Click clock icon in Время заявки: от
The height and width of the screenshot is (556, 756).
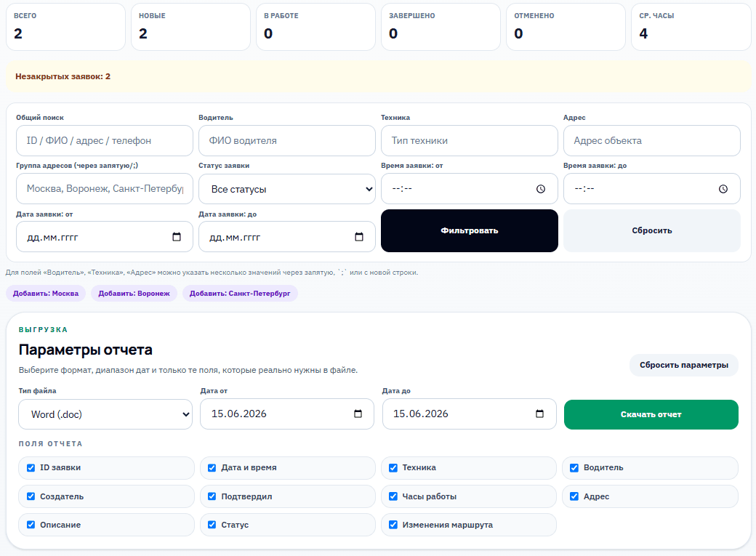541,189
